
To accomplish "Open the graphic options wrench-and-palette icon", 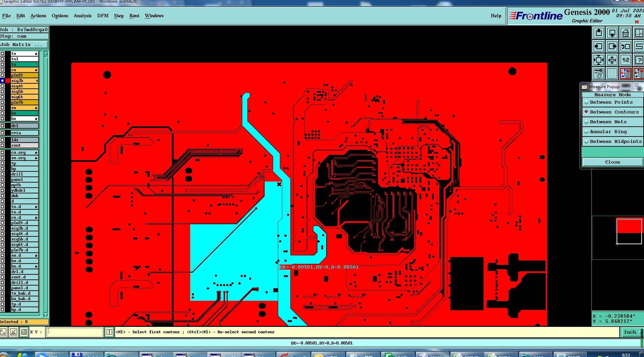I will coord(599,73).
